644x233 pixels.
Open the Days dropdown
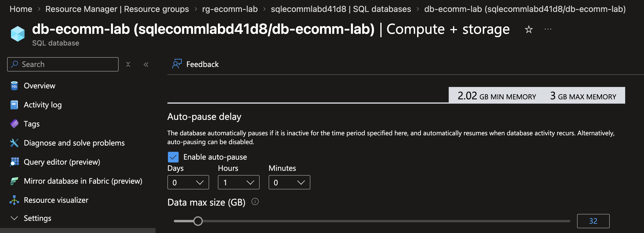point(188,182)
